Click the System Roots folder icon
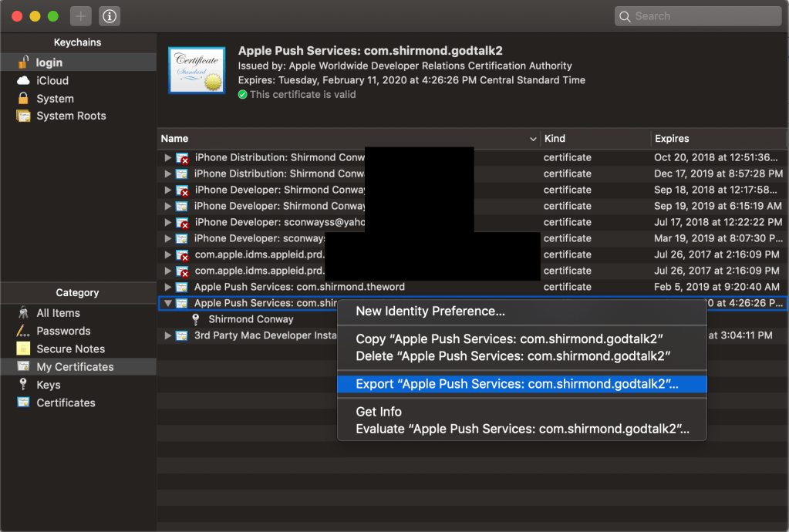789x532 pixels. click(23, 116)
